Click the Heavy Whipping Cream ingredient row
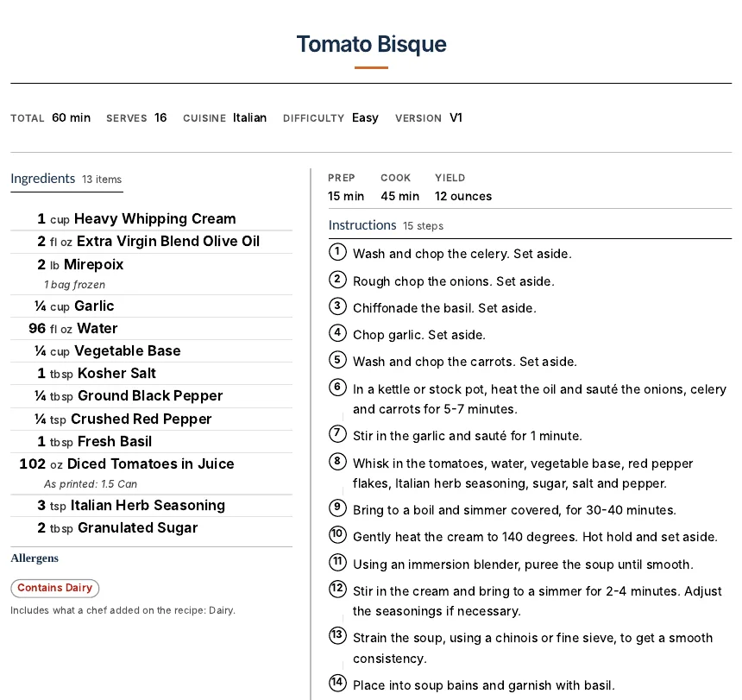 pyautogui.click(x=152, y=219)
